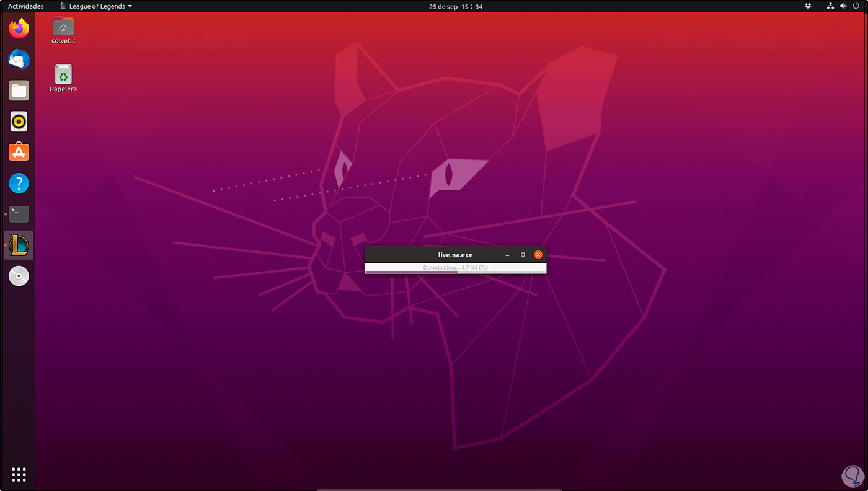Click the volume icon in top bar
This screenshot has width=868, height=491.
point(844,6)
